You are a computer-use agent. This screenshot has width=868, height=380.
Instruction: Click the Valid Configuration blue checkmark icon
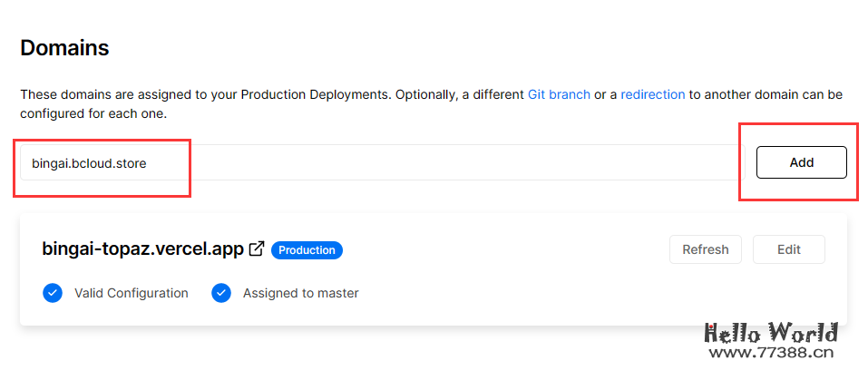53,293
